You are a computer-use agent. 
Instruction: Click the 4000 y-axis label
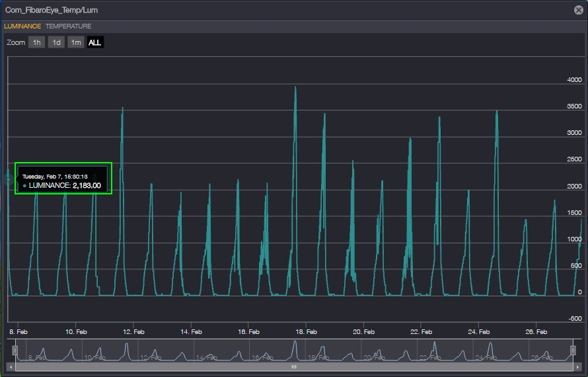pos(574,80)
